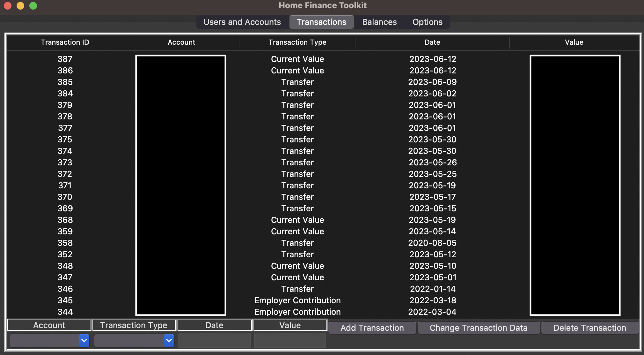The image size is (644, 355).
Task: Click the Add Transaction button
Action: (x=372, y=328)
